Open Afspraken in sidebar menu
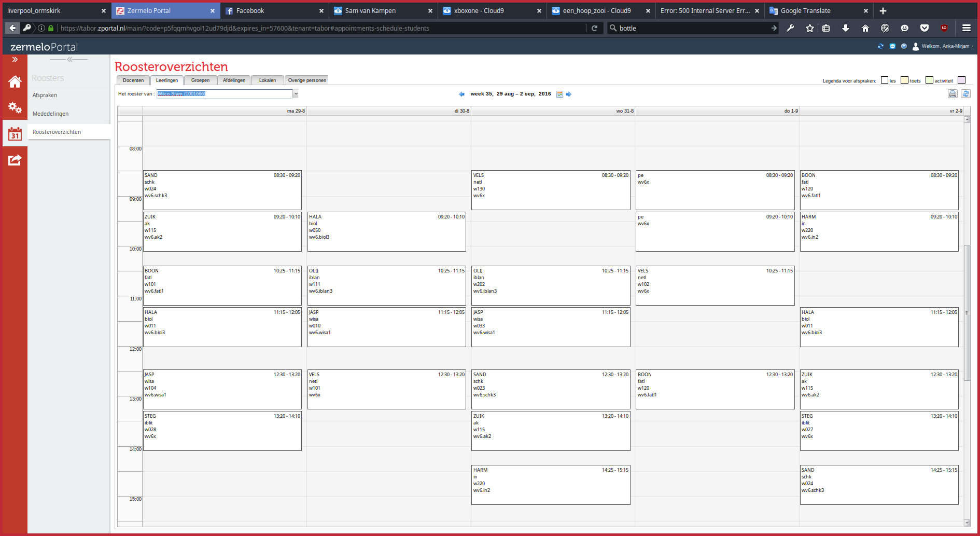Screen dimensions: 980x536 pos(45,95)
